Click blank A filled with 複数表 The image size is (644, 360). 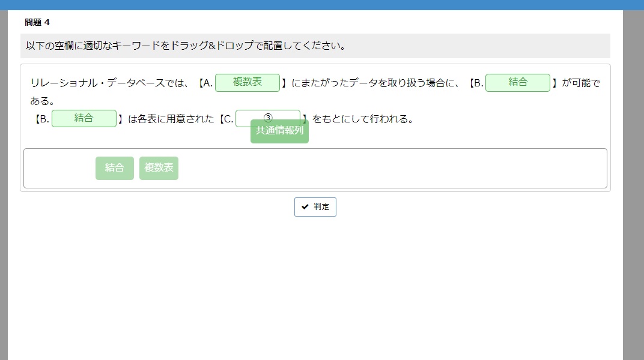point(248,83)
